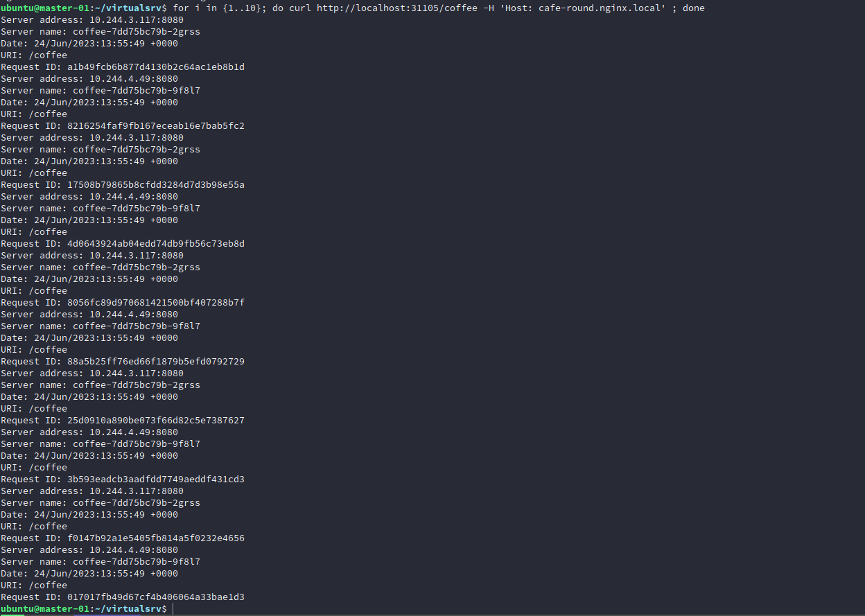The width and height of the screenshot is (865, 616).
Task: Click the last Request ID 017017fb49d67cf4b406064a33bae1d3
Action: pyautogui.click(x=155, y=597)
